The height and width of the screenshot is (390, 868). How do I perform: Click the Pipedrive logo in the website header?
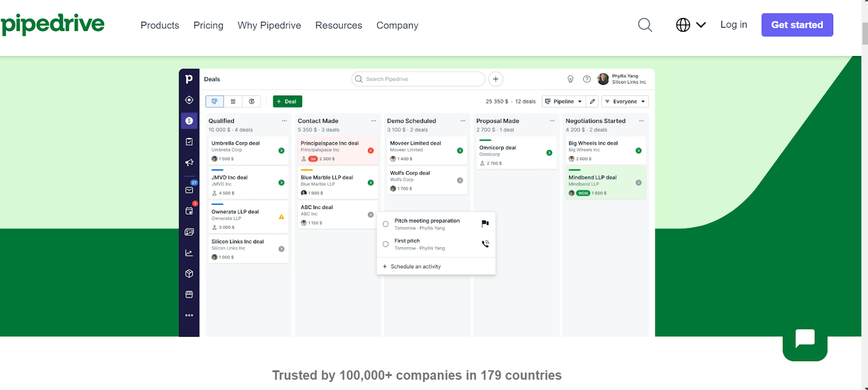pos(53,24)
